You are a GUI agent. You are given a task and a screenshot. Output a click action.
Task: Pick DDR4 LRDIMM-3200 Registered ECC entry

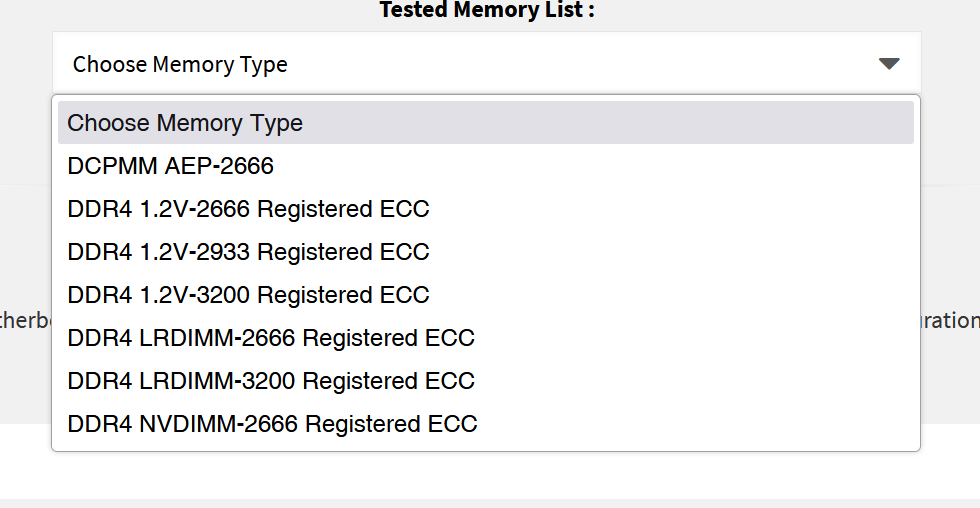point(271,381)
